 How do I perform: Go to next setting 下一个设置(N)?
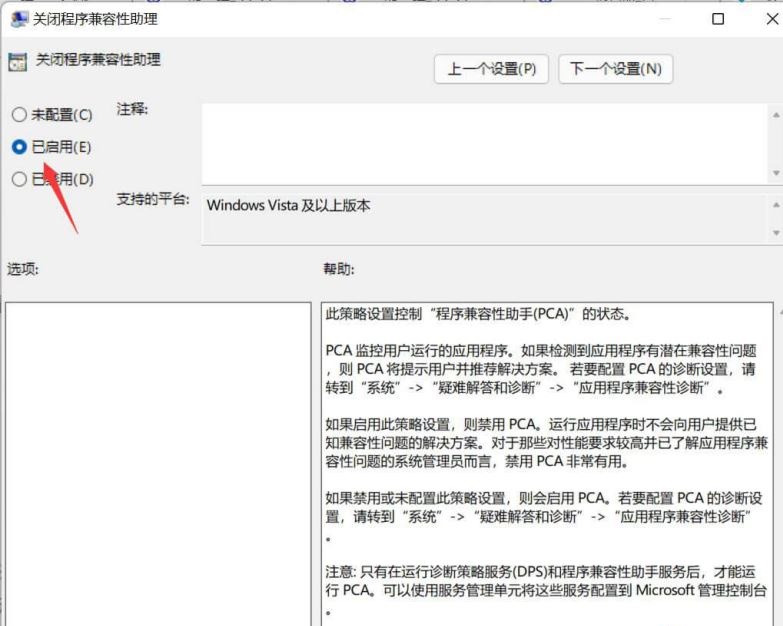tap(615, 69)
